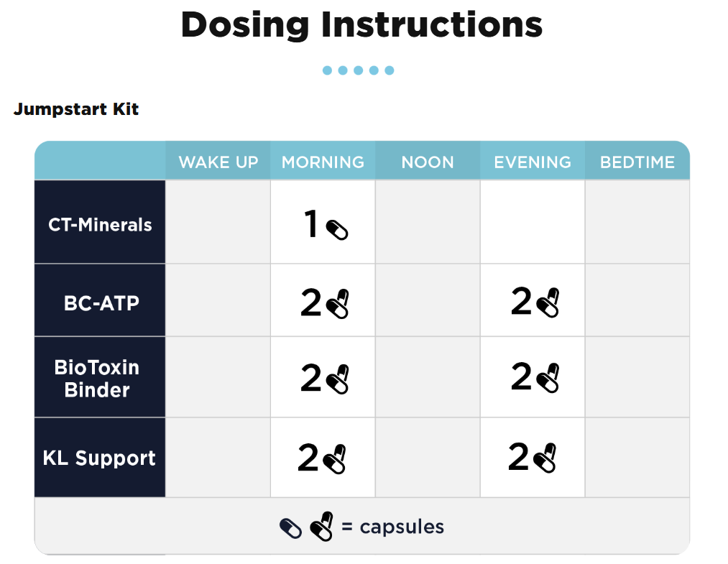Image resolution: width=728 pixels, height=564 pixels.
Task: Select the WAKE UP column header
Action: [x=218, y=162]
